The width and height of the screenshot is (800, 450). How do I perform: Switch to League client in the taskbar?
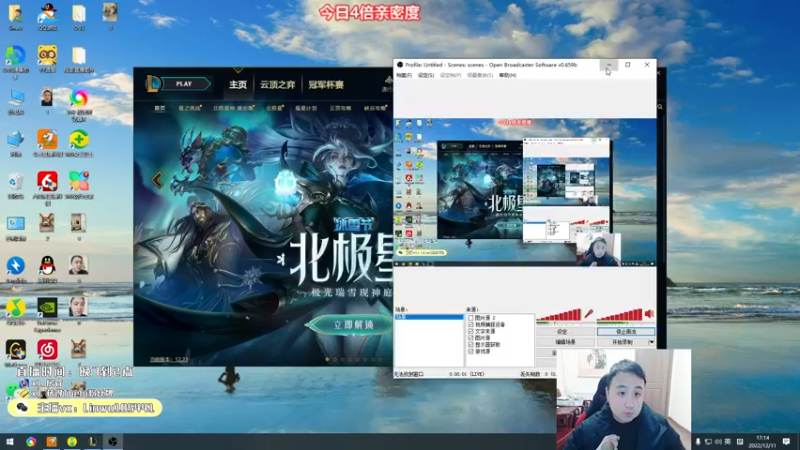click(92, 441)
